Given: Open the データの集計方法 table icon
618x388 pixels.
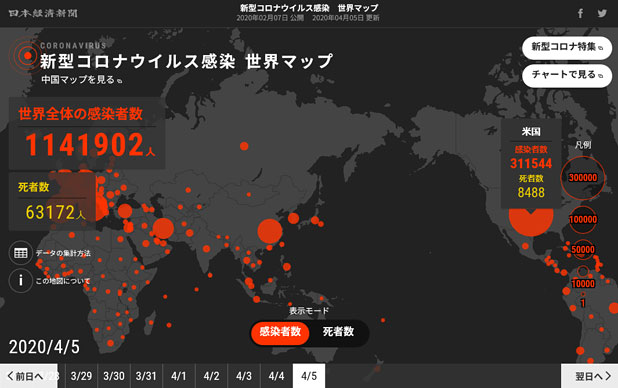Looking at the screenshot, I should coord(20,253).
